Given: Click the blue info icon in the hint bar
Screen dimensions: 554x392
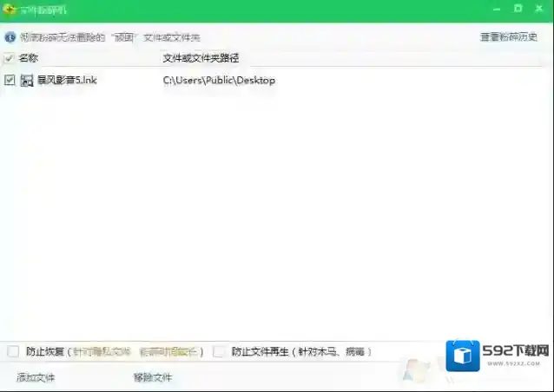Looking at the screenshot, I should point(10,37).
